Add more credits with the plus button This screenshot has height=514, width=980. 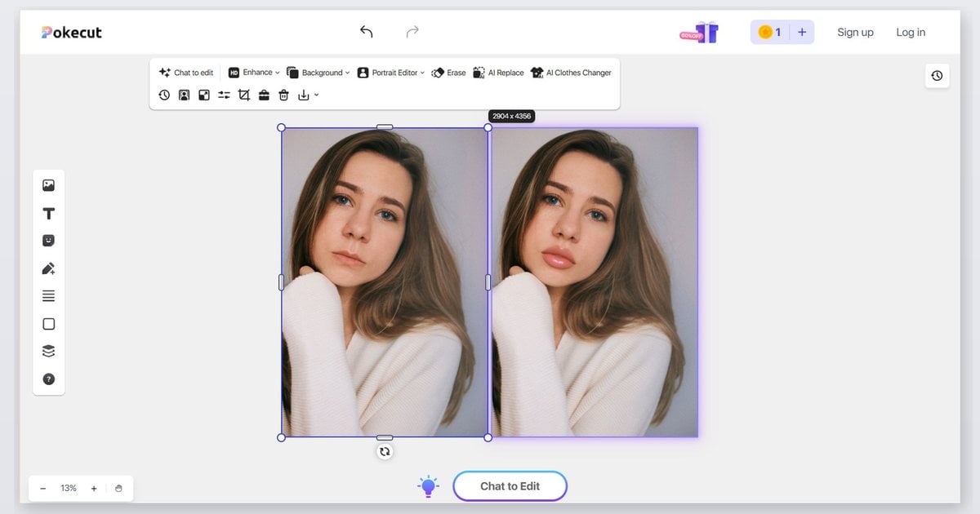tap(802, 32)
